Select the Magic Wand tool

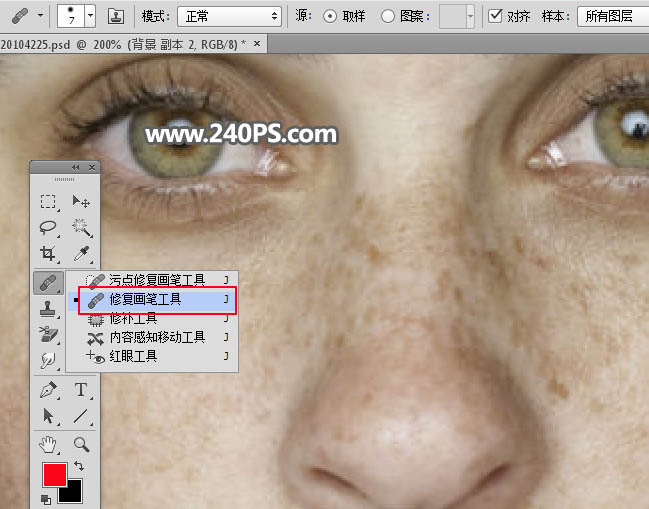(x=81, y=228)
